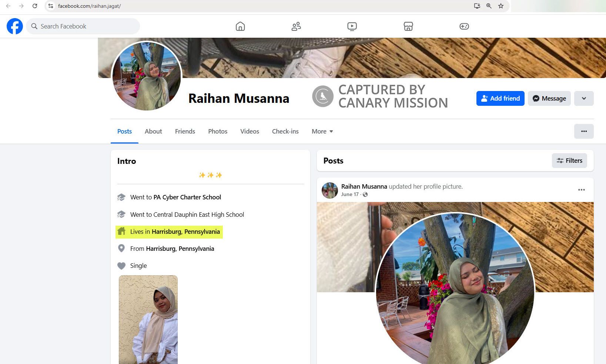Open Raihan Musanna's name link on the post
Screen dimensions: 606x364
364,186
